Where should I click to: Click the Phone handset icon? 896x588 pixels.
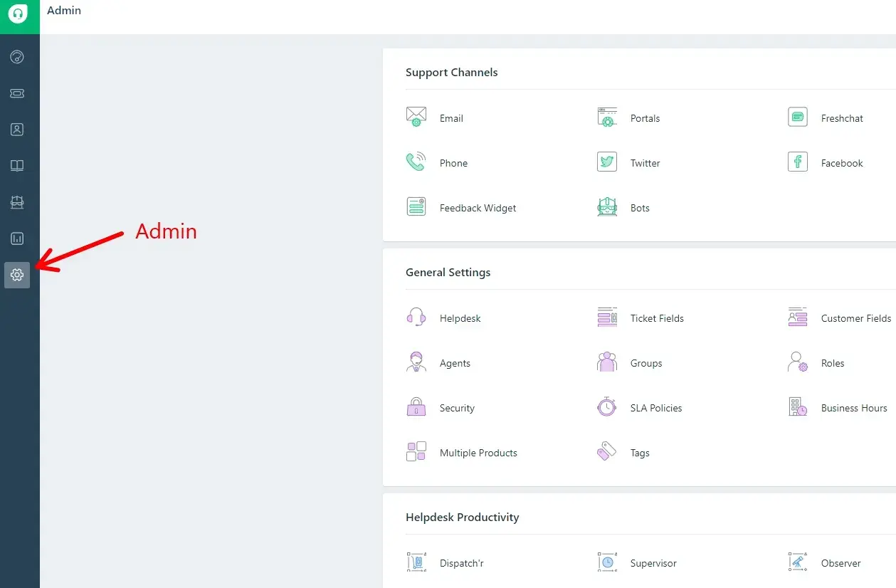point(416,162)
